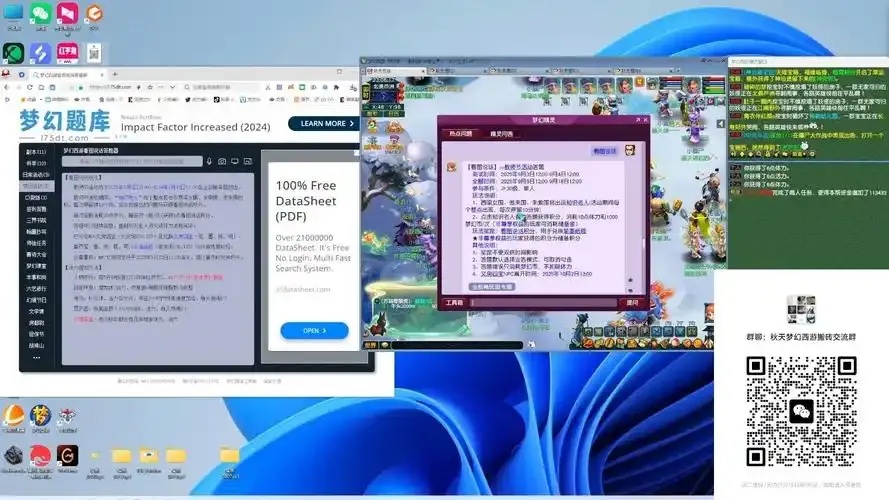The image size is (889, 500).
Task: Click the 梦幻精灵 question input field
Action: pos(543,303)
